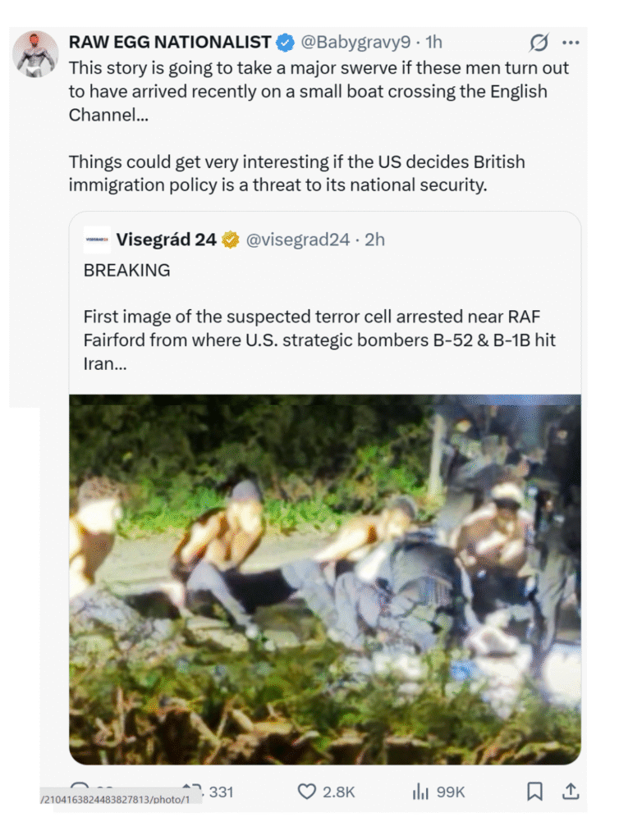619x840 pixels.
Task: Click the blue verified badge
Action: click(x=285, y=43)
